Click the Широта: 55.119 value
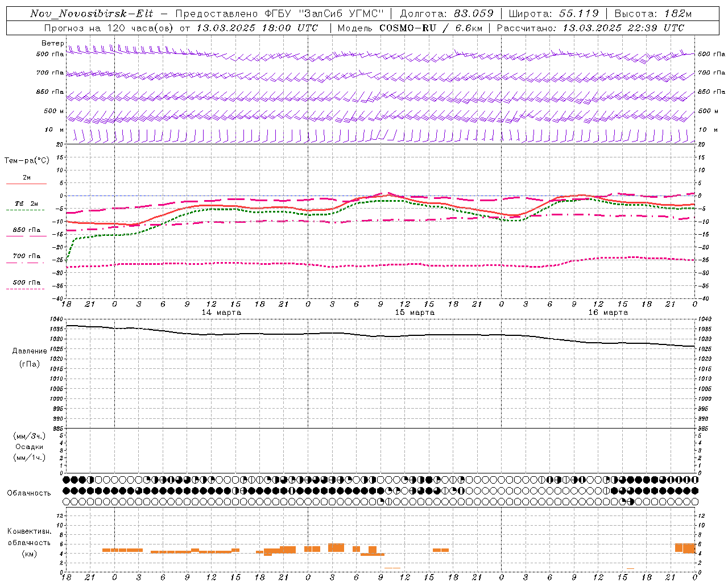The height and width of the screenshot is (582, 728). coord(554,14)
